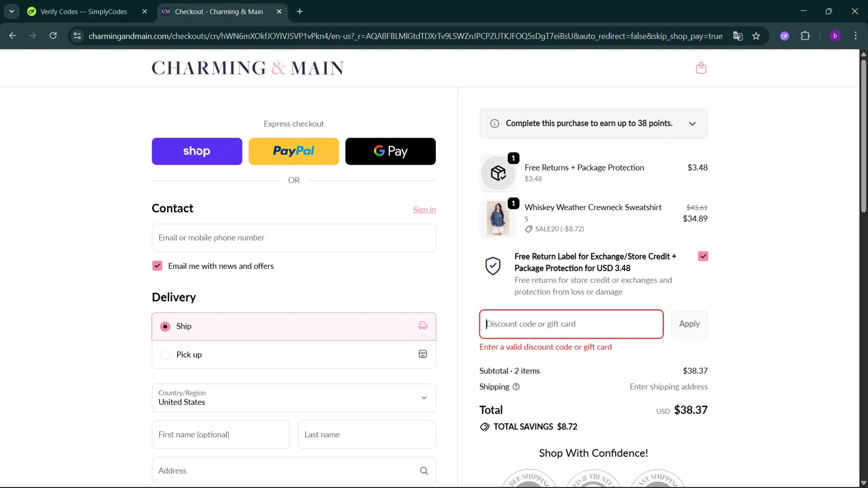Viewport: 868px width, 488px height.
Task: Reload the checkout page
Action: pyautogui.click(x=53, y=36)
